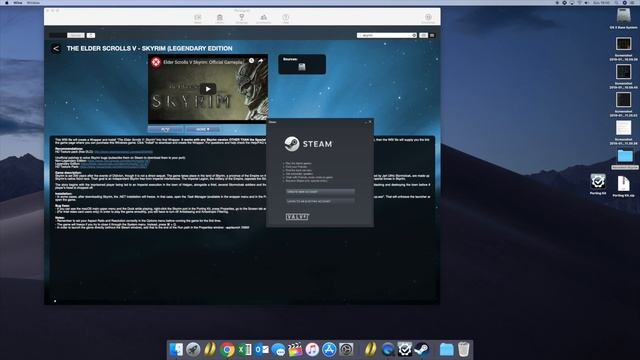Image resolution: width=640 pixels, height=360 pixels.
Task: Open the Library tab in Porting Kit toolbar
Action: click(220, 18)
